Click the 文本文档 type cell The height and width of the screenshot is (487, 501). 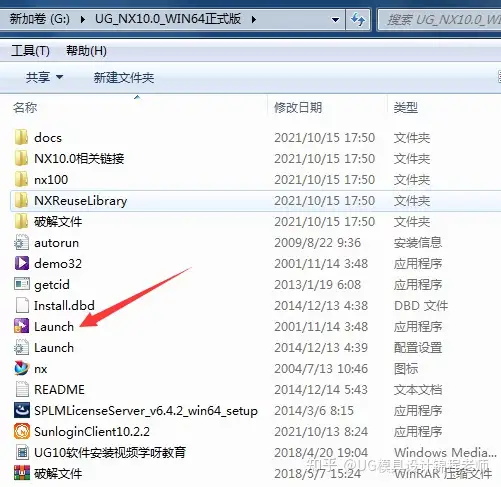coord(418,389)
